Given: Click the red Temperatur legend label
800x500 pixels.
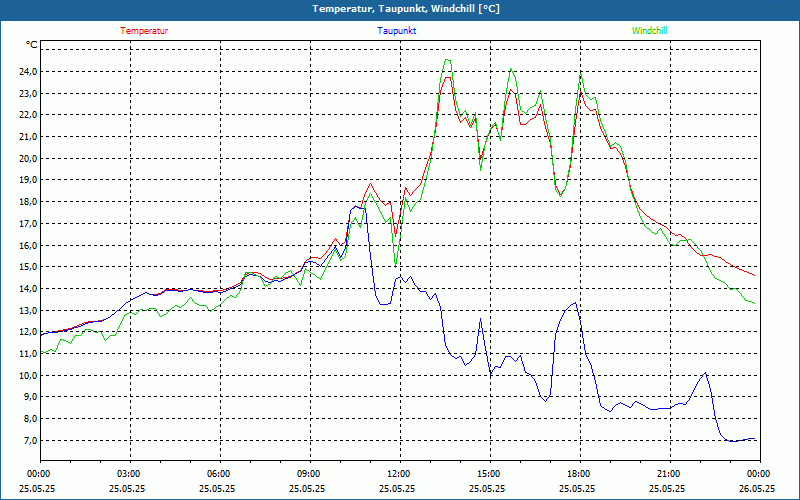Looking at the screenshot, I should point(144,31).
